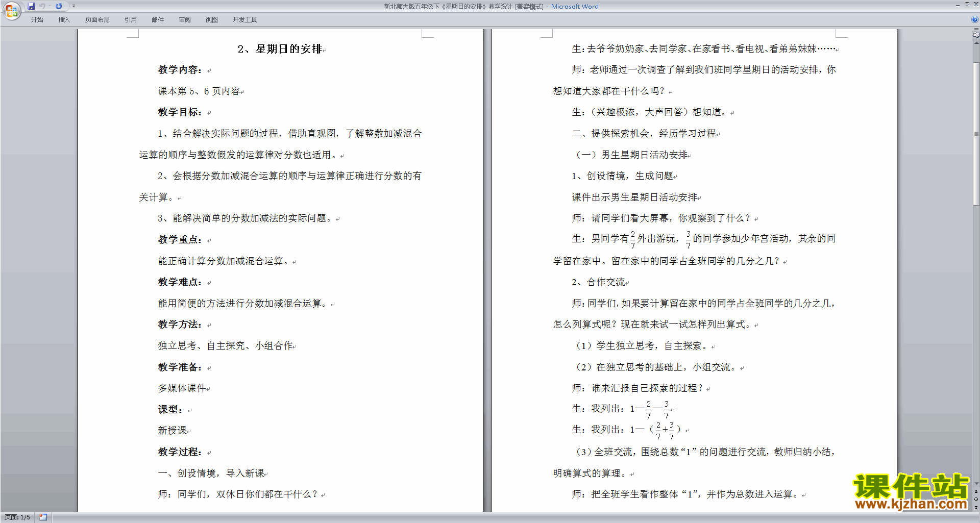The image size is (980, 523).
Task: Click the line 生：（兴趣极浓，大声回答）想知道
Action: pos(651,112)
